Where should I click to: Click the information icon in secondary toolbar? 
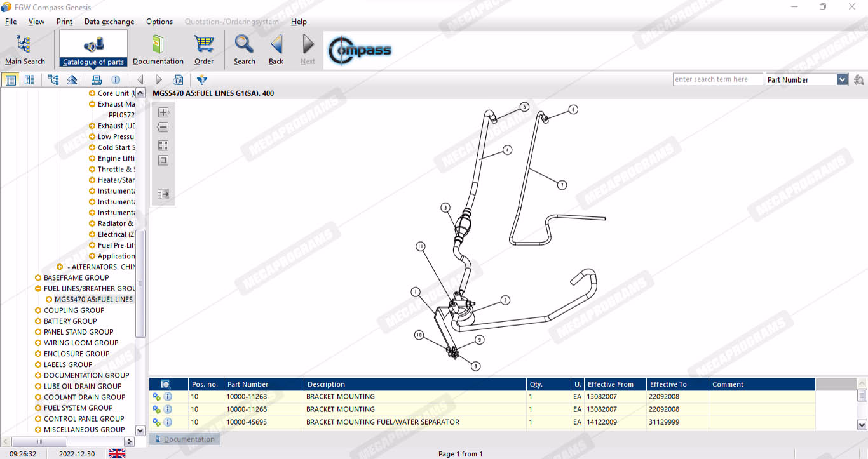[x=116, y=80]
